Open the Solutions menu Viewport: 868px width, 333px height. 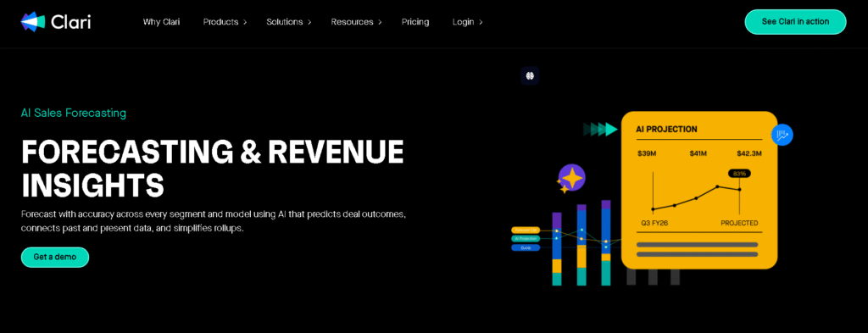coord(289,22)
